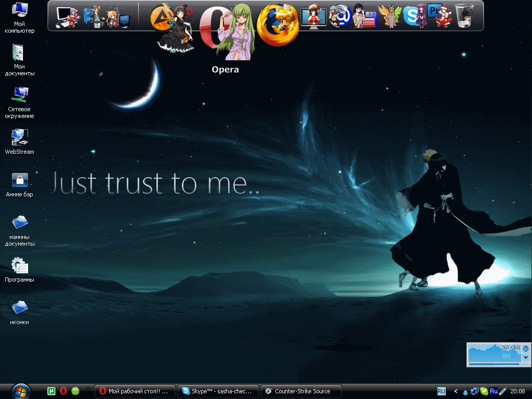532x399 pixels.
Task: Switch to the Мой рабочий стол!! Opera taskbar window
Action: pyautogui.click(x=135, y=391)
